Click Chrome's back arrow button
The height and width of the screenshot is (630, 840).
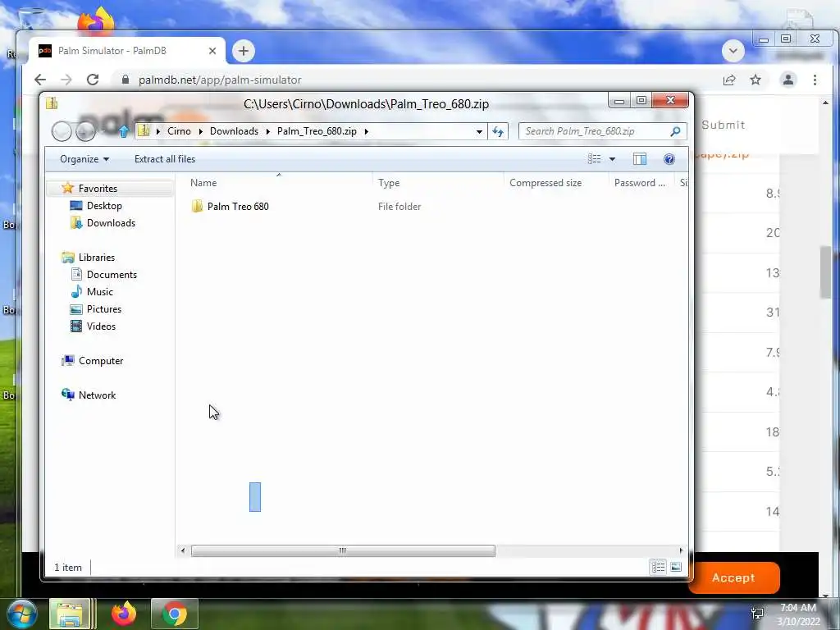[40, 80]
